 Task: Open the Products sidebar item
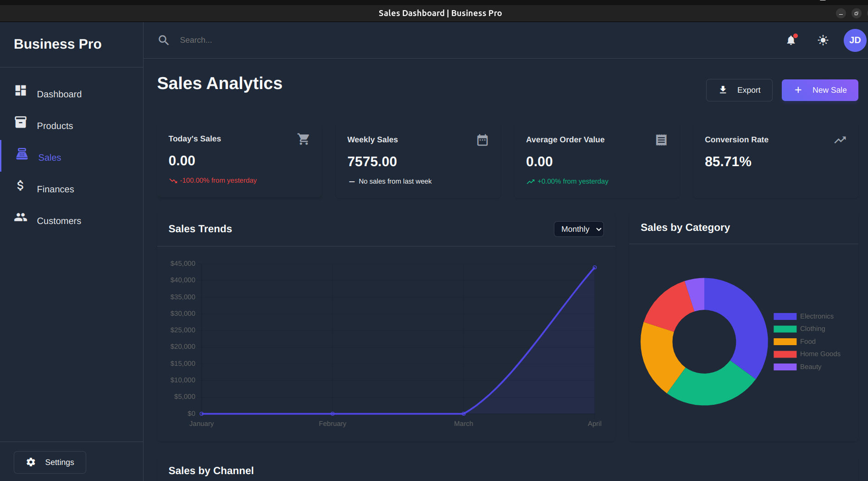pos(55,126)
